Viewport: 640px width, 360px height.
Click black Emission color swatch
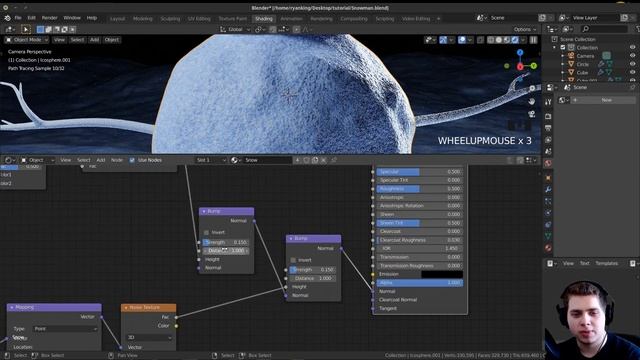(442, 274)
